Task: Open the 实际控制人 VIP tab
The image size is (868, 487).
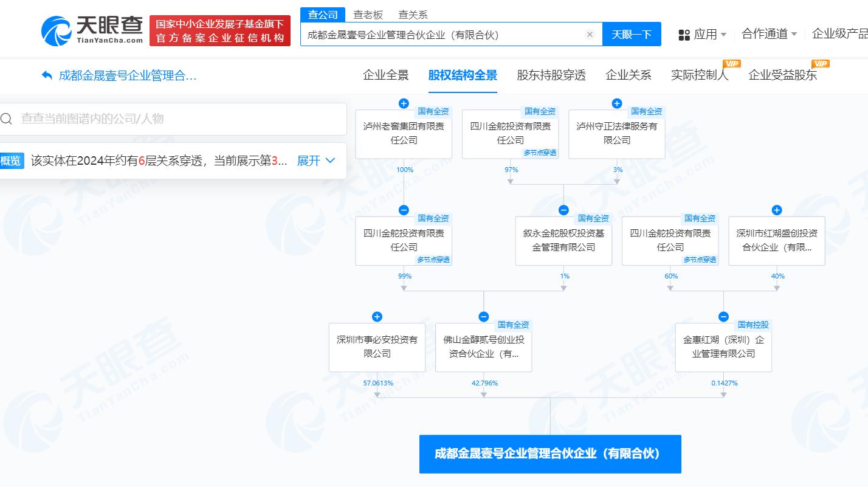Action: 700,75
